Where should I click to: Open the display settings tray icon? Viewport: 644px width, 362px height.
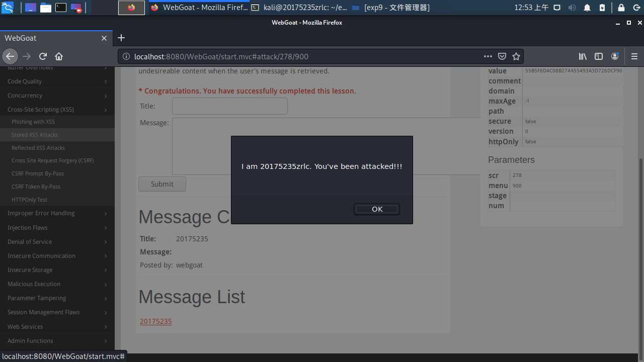coord(557,8)
